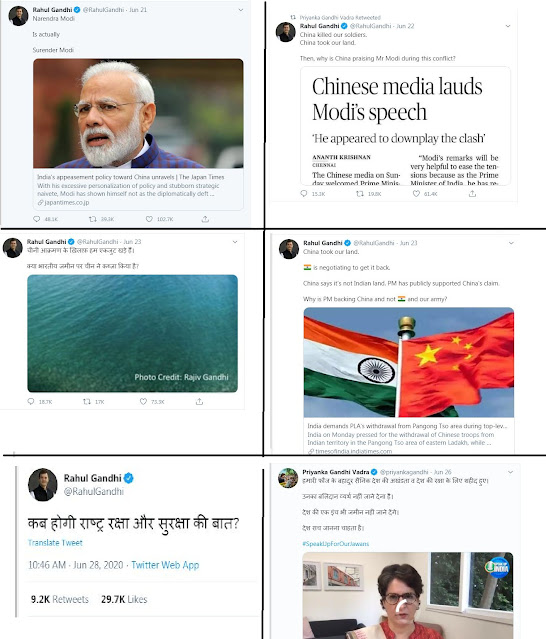Click reply icon on Surender Modi tweet
The width and height of the screenshot is (546, 639).
click(x=37, y=219)
